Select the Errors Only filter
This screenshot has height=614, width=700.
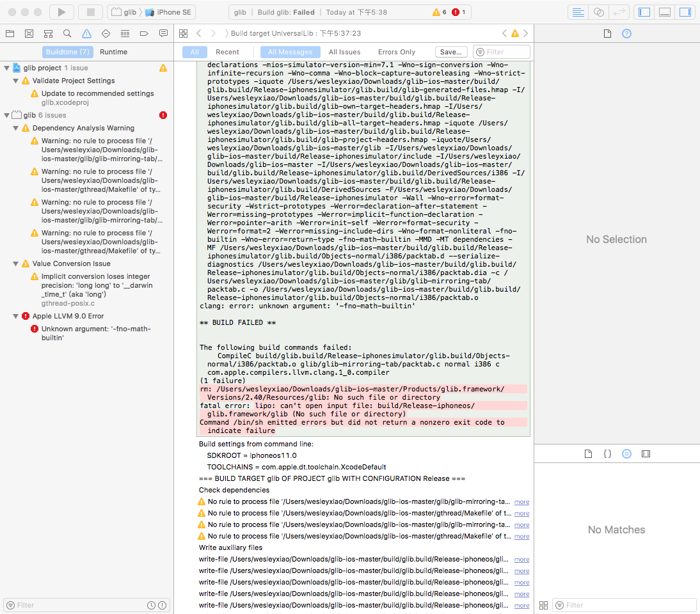click(397, 52)
